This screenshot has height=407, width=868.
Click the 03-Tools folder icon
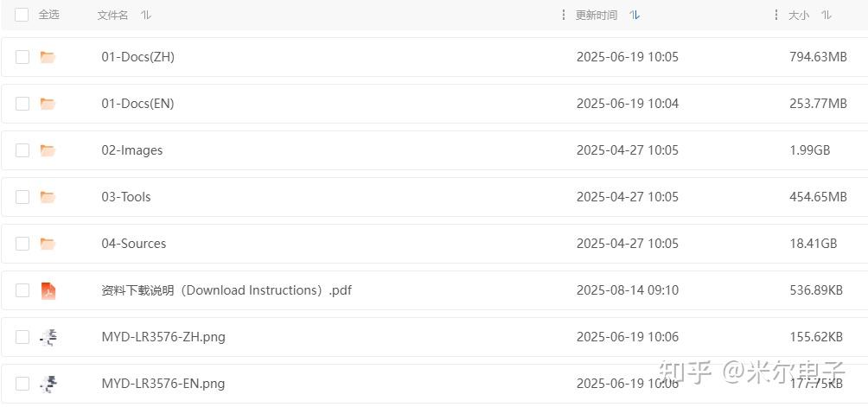(48, 197)
